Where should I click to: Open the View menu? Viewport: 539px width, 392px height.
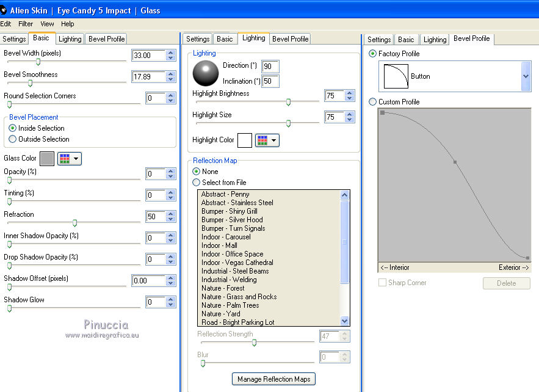(47, 24)
